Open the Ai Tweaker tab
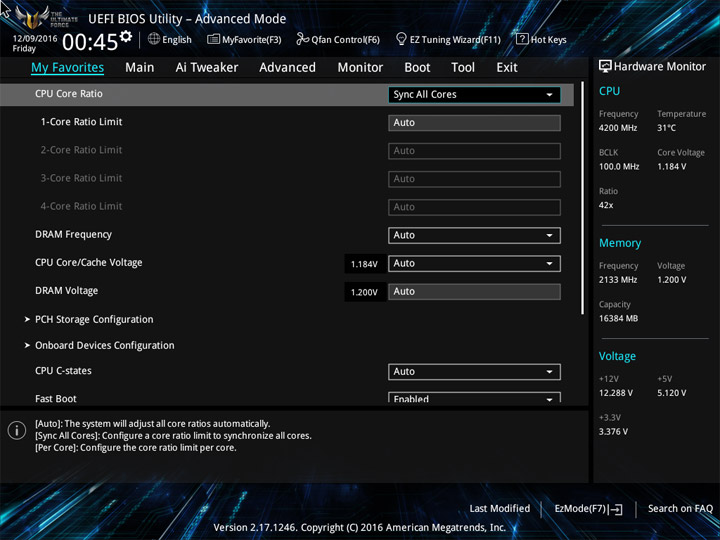 click(x=207, y=68)
